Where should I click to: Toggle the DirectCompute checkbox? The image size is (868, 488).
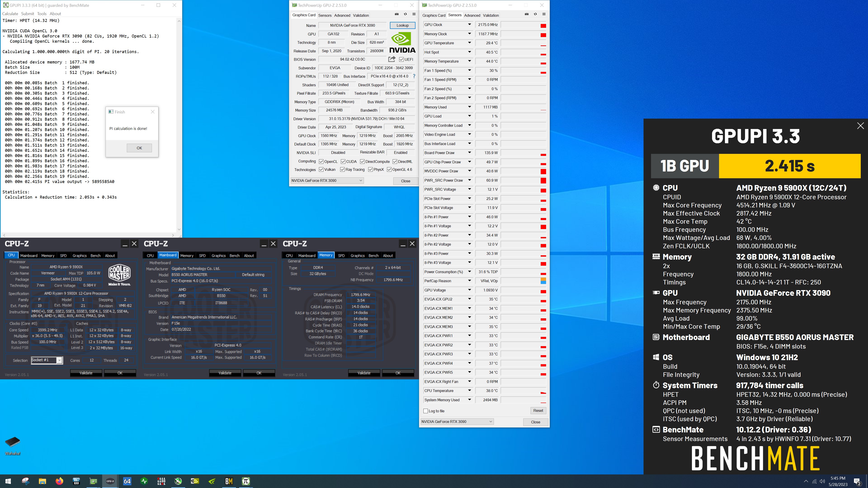[x=362, y=161]
